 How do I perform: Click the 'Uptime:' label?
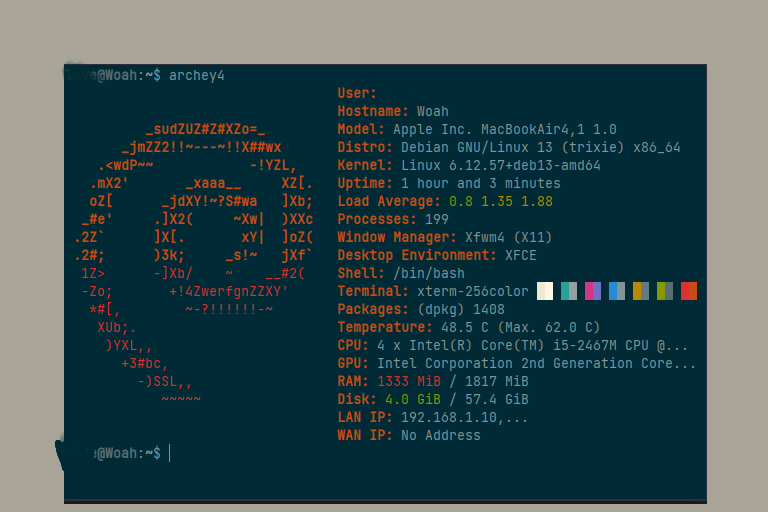pyautogui.click(x=365, y=183)
